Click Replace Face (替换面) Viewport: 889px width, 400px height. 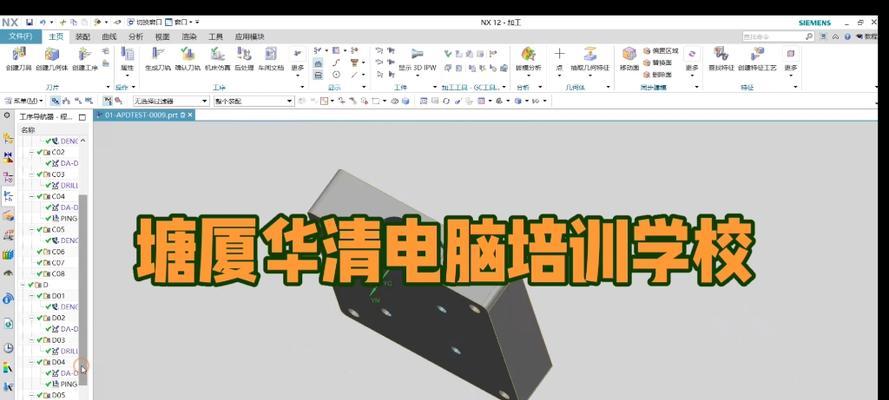coord(657,62)
